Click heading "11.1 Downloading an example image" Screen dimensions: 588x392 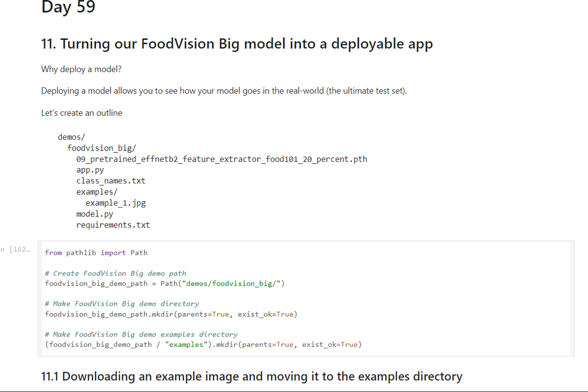pyautogui.click(x=252, y=376)
